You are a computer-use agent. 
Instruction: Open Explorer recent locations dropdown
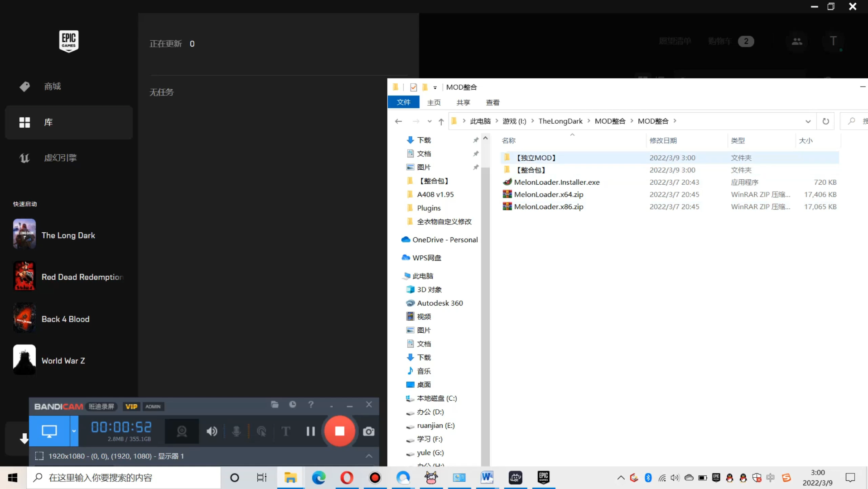tap(429, 121)
